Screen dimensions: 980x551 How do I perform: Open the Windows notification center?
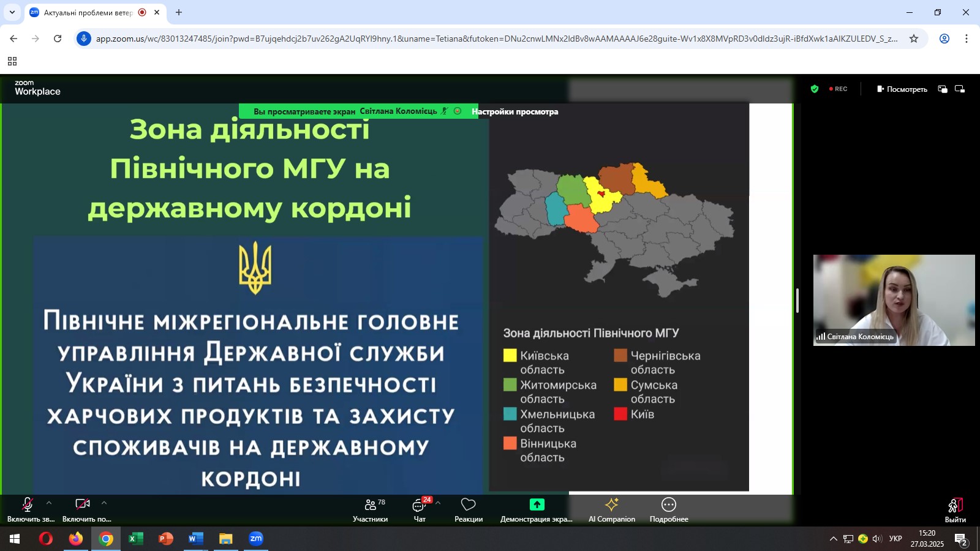pos(961,539)
